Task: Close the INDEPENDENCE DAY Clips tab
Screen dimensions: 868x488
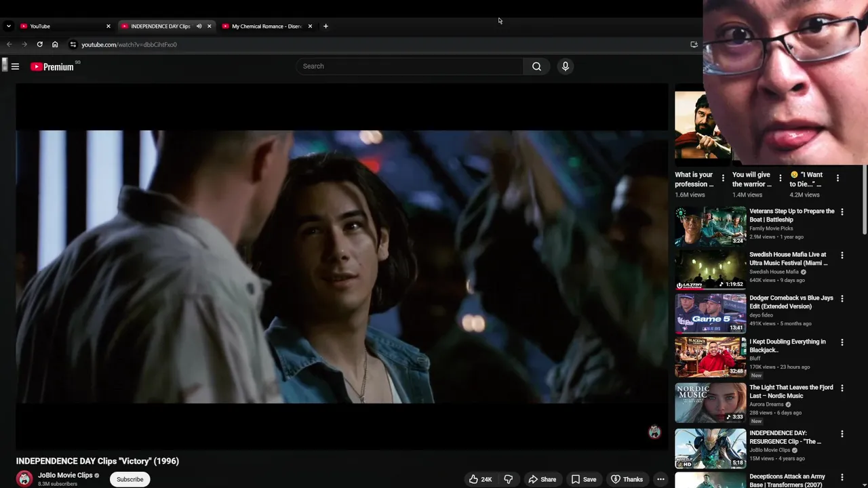Action: tap(209, 26)
